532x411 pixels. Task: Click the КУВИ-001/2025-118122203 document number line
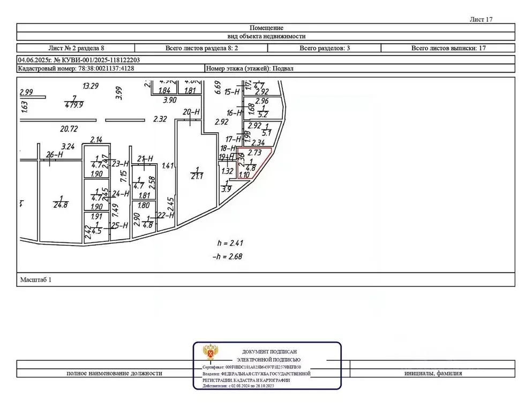click(79, 60)
